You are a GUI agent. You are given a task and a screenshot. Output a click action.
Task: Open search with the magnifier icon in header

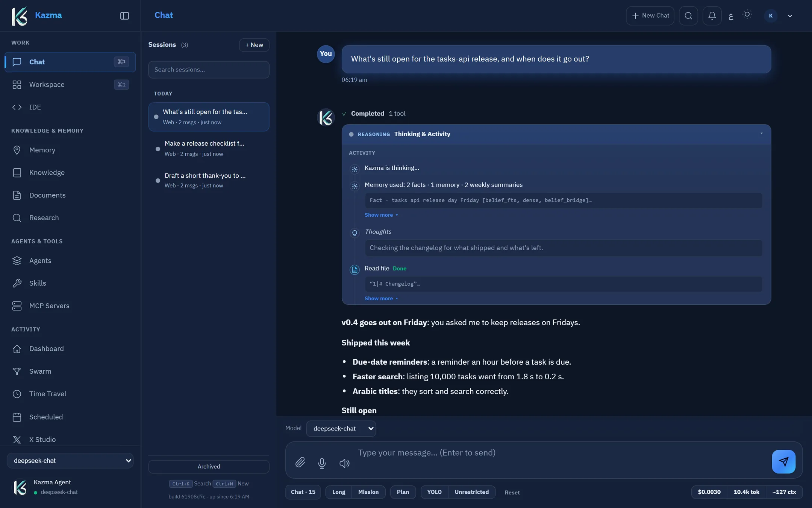point(688,16)
